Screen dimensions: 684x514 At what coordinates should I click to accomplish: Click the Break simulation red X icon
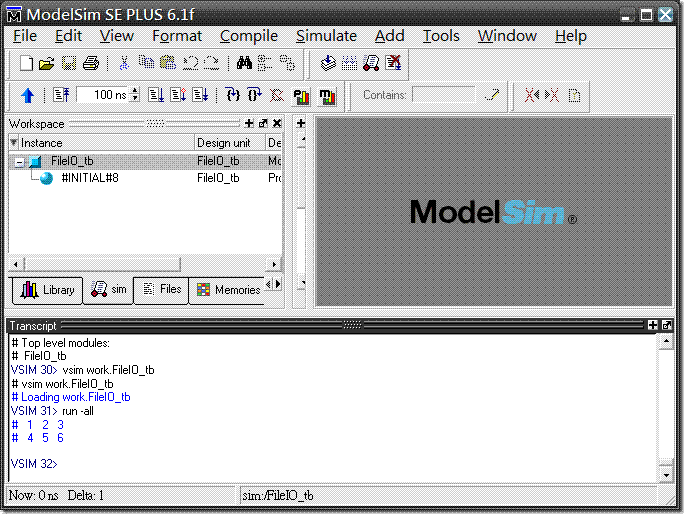393,63
